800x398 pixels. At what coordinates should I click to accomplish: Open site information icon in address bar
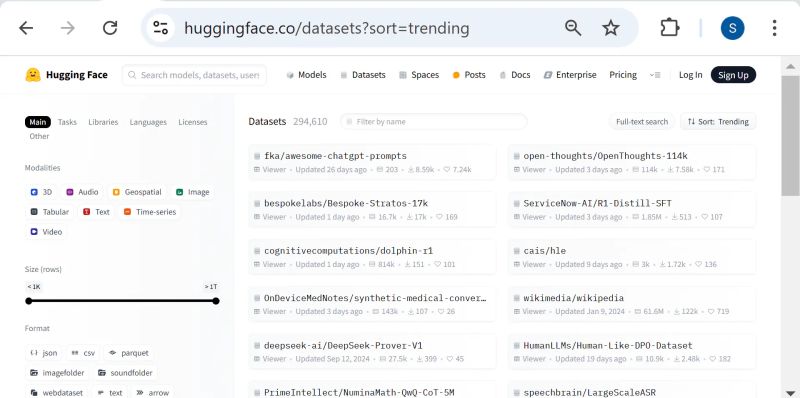click(x=160, y=28)
